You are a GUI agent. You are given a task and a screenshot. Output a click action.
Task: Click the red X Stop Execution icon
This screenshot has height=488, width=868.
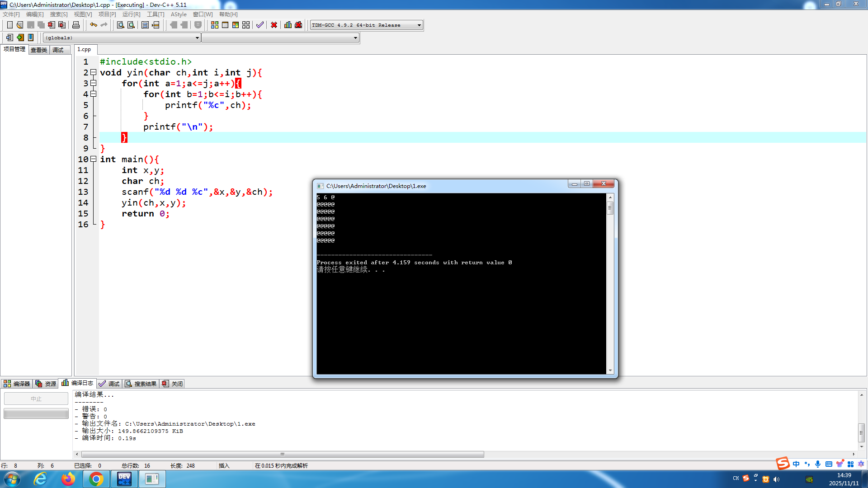click(x=274, y=25)
